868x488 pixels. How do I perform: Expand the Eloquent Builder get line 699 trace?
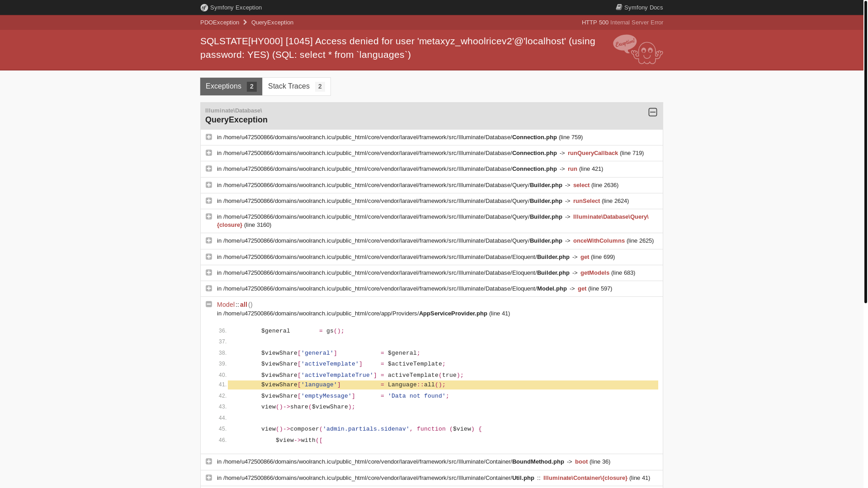[209, 257]
